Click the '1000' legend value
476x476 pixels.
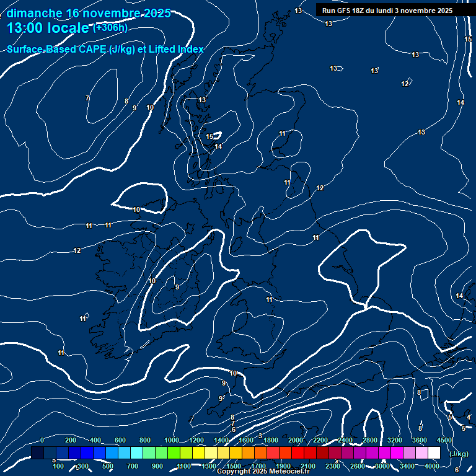coord(172,440)
